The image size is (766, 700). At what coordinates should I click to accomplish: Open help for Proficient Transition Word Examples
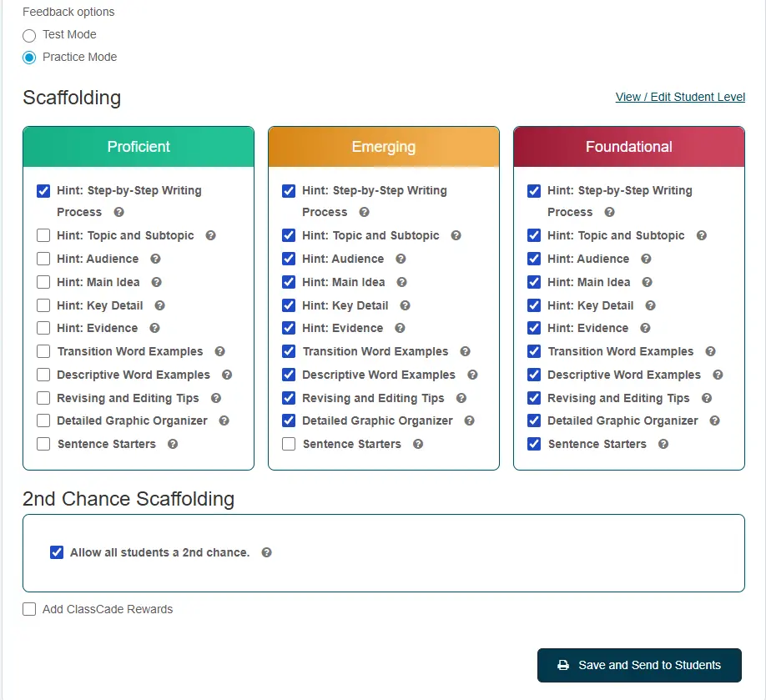tap(219, 351)
